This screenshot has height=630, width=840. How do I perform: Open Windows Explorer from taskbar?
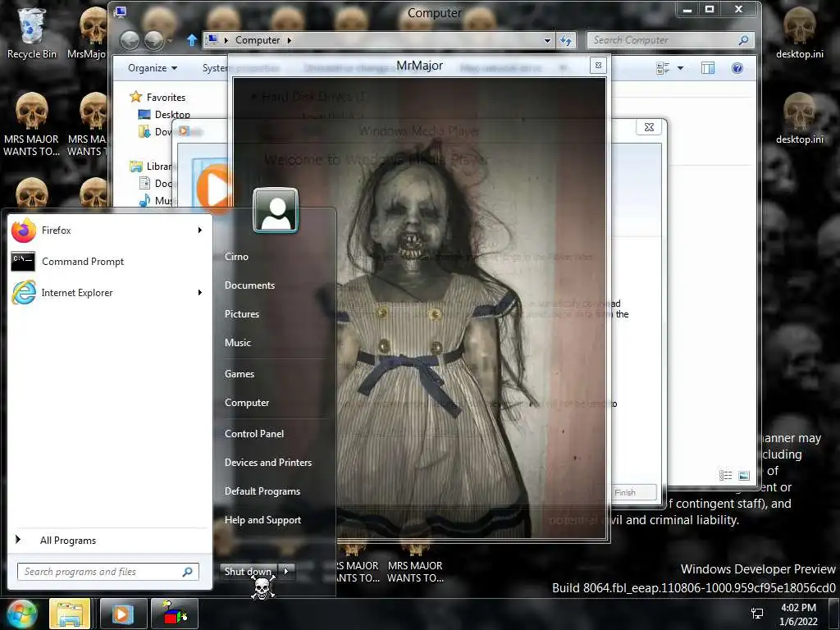70,614
